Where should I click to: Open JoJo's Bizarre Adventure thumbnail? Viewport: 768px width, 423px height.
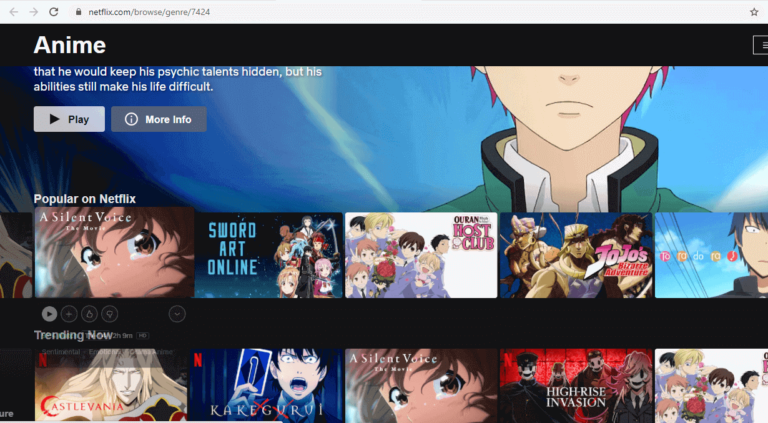point(576,255)
